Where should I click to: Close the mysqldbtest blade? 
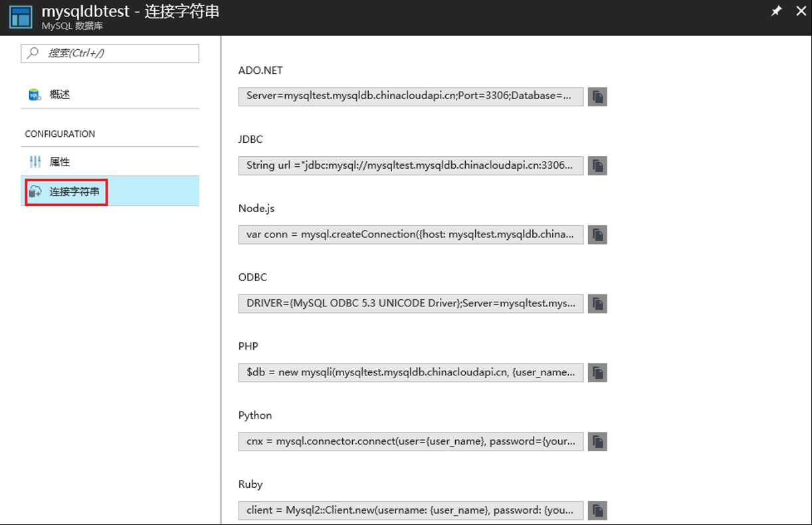coord(800,11)
